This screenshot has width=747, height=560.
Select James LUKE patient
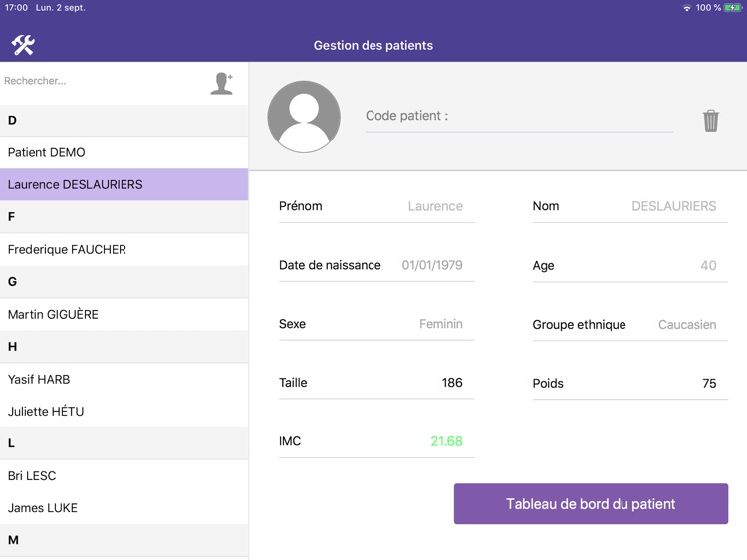tap(124, 507)
